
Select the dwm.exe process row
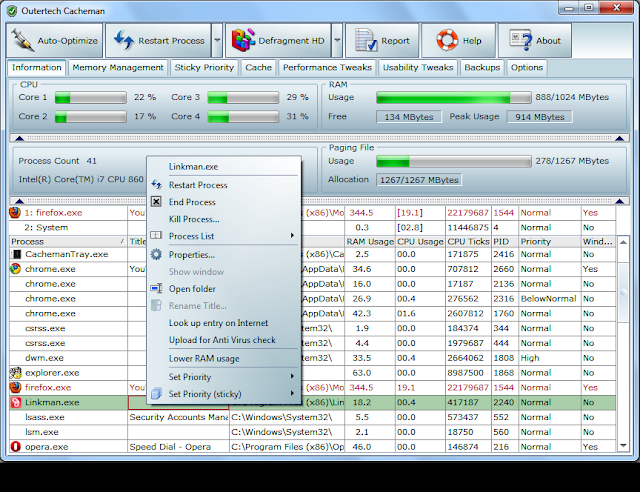pyautogui.click(x=312, y=358)
